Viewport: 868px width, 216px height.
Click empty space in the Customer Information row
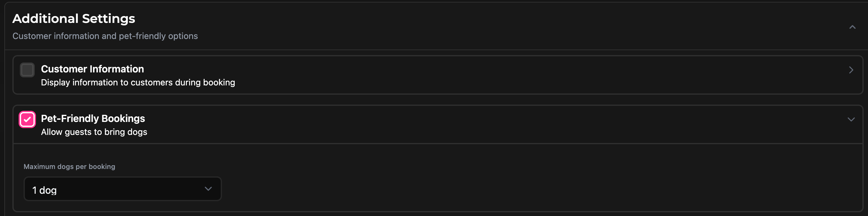coord(505,75)
